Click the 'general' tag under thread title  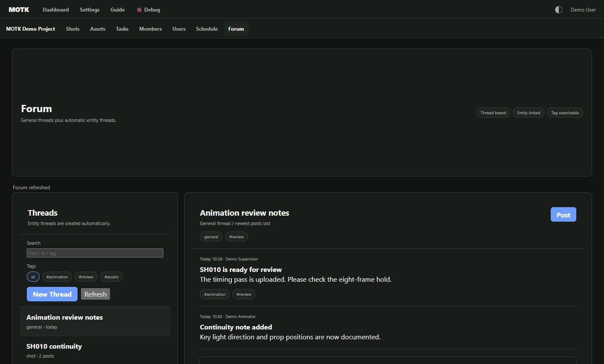click(211, 237)
